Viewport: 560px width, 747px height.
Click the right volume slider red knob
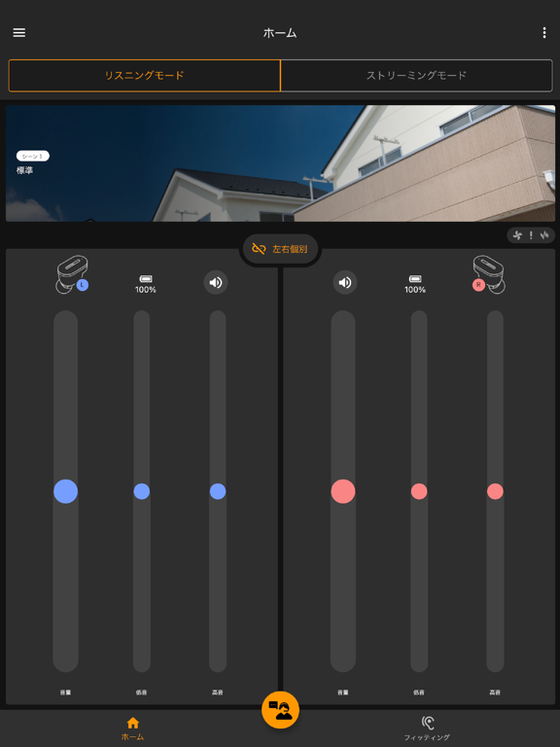click(343, 491)
